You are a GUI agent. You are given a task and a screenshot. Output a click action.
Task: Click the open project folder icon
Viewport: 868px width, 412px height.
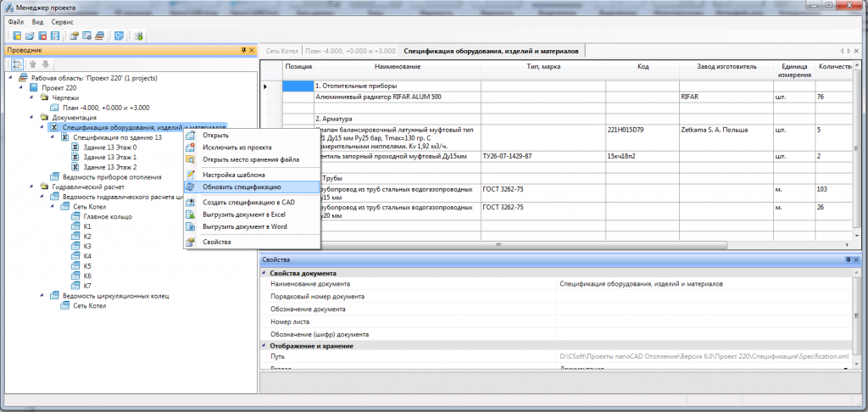pyautogui.click(x=30, y=36)
